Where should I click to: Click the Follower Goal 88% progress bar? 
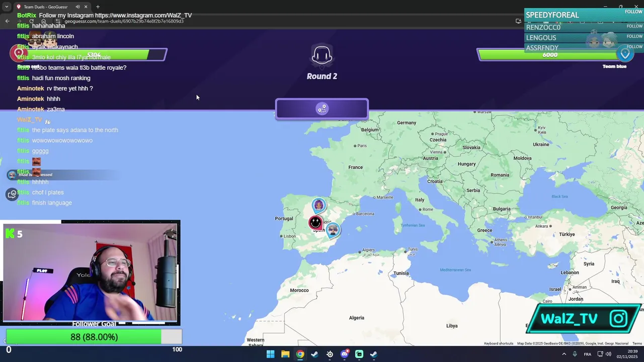click(94, 337)
